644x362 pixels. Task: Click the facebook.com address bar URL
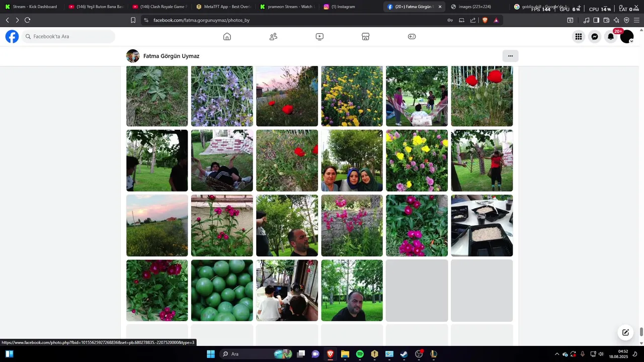point(201,20)
